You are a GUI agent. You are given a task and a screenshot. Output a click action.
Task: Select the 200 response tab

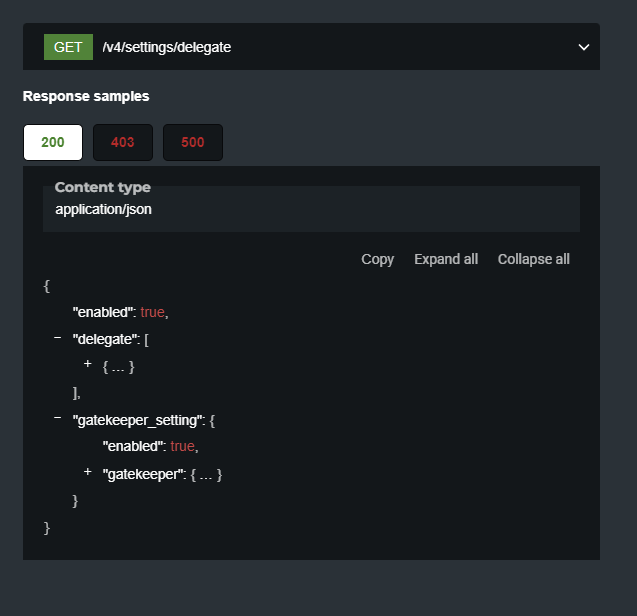[53, 142]
